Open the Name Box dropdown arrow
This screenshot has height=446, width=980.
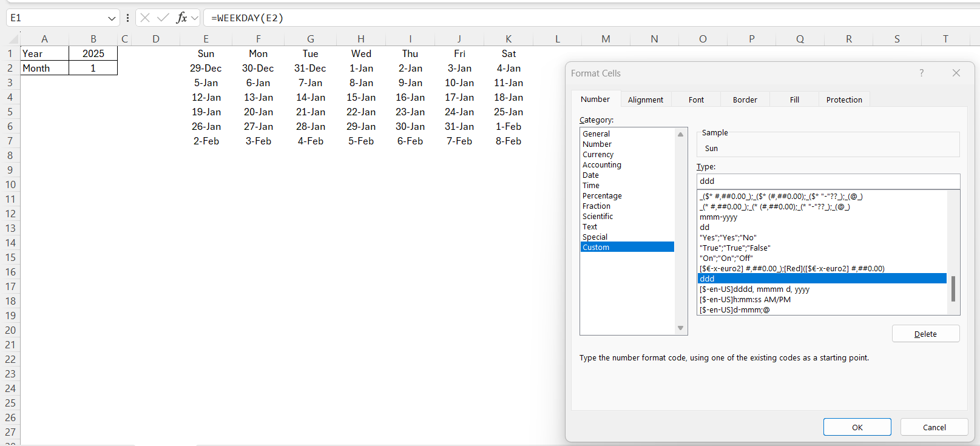[112, 18]
